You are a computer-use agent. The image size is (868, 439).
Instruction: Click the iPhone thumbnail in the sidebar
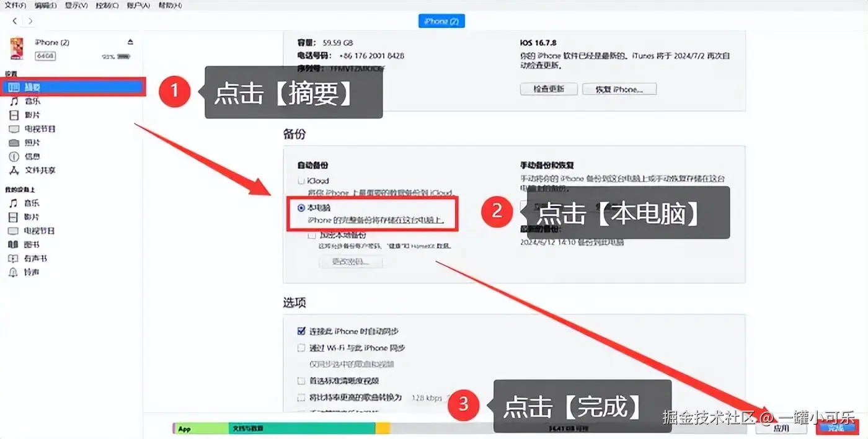click(17, 48)
